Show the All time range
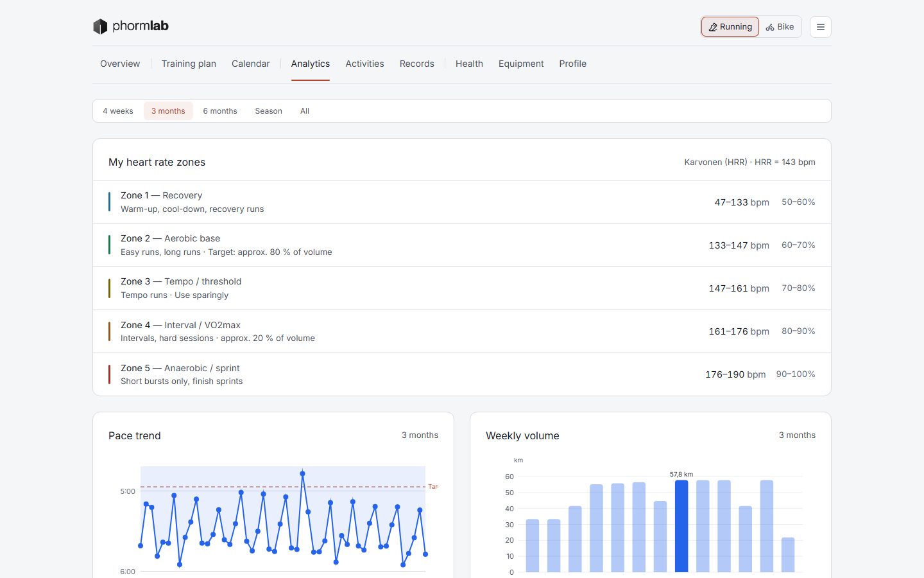Viewport: 924px width, 578px height. point(305,111)
